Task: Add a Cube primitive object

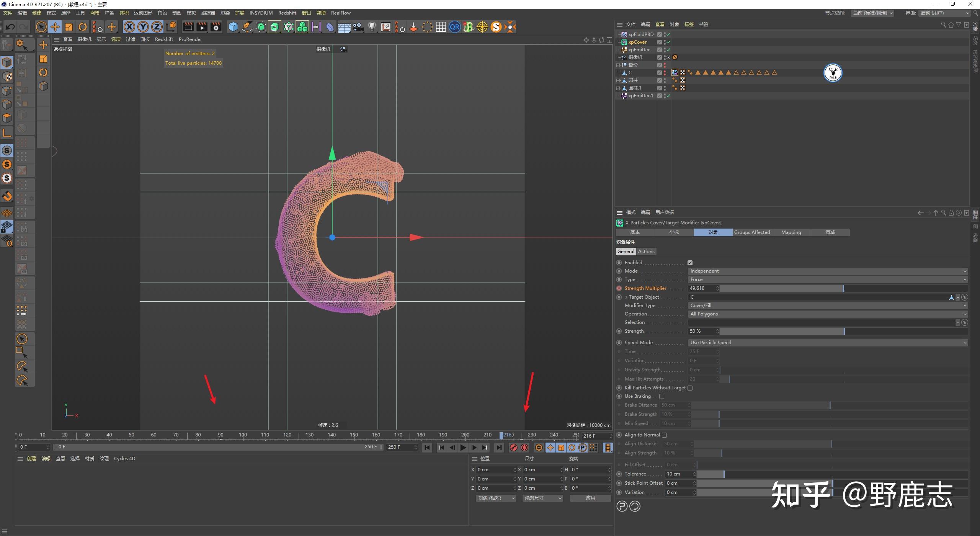Action: pos(233,27)
